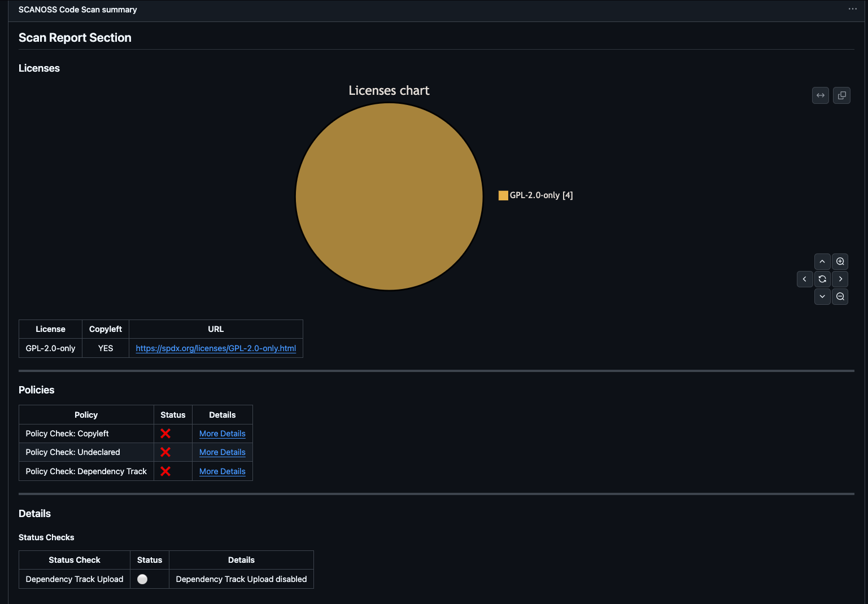Click the 'Licenses' section heading
This screenshot has width=868, height=604.
point(39,68)
